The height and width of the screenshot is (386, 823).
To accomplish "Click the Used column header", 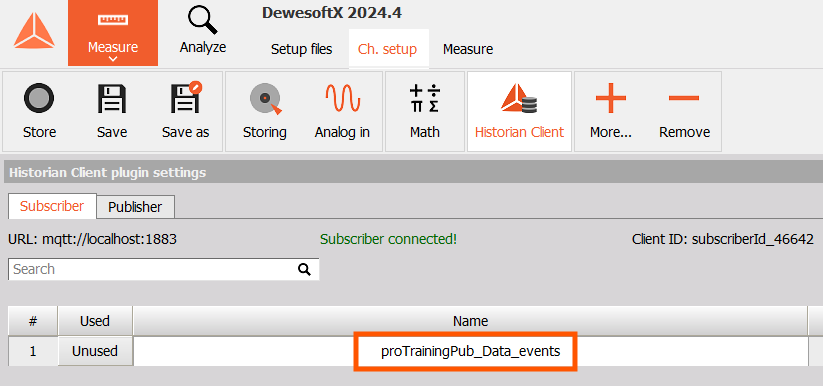I will click(x=94, y=321).
